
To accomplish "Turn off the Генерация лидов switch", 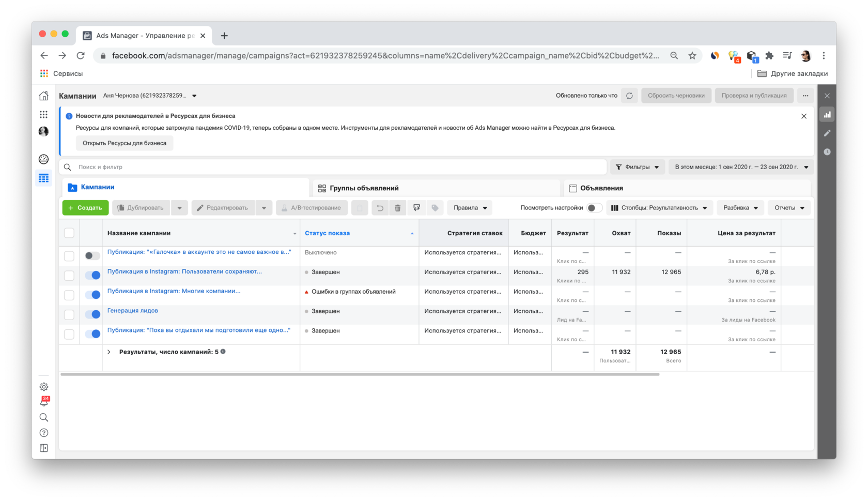I will 92,314.
